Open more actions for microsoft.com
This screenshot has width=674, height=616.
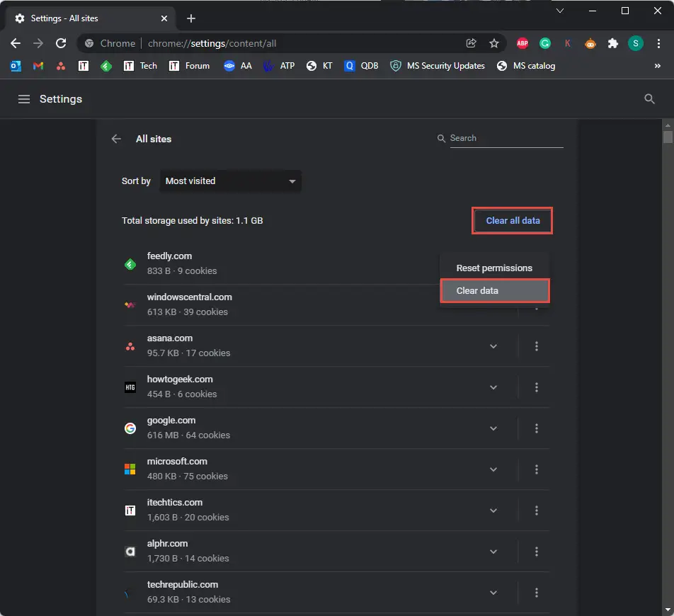coord(536,469)
